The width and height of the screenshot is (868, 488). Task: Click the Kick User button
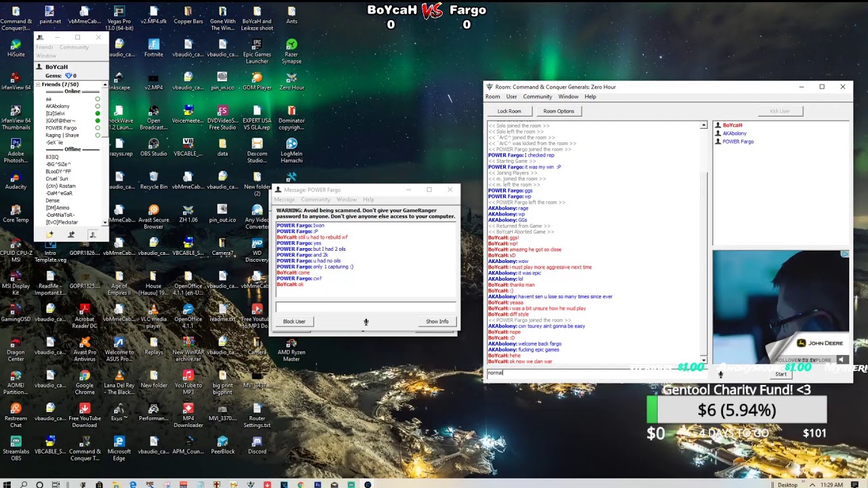coord(780,111)
